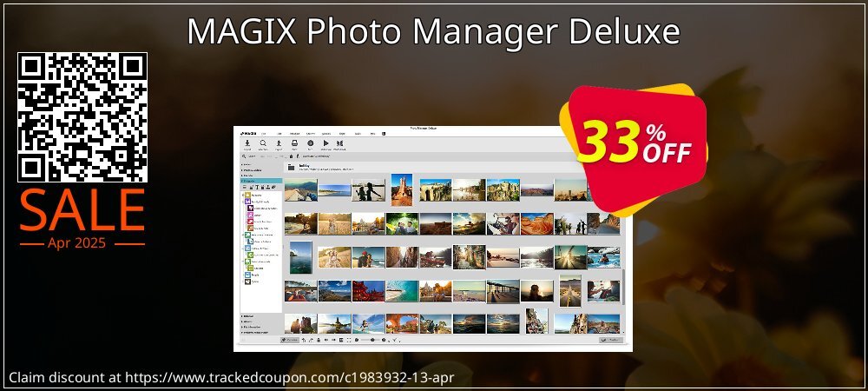
Task: Select the yellow star favorites tree item
Action: pos(247,195)
